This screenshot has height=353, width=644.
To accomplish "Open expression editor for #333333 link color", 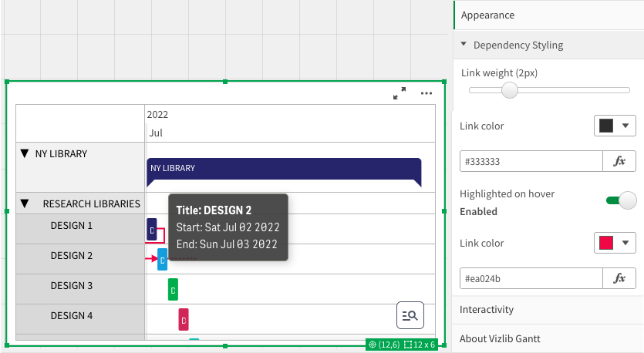I will click(x=619, y=161).
